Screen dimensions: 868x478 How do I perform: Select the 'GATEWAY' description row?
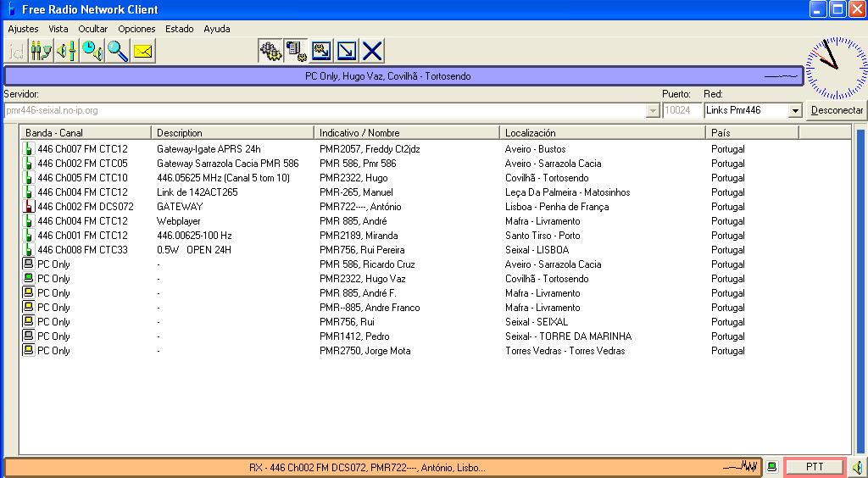[180, 206]
